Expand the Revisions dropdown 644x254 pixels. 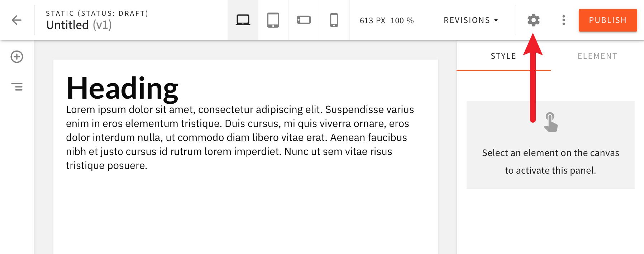pos(471,20)
